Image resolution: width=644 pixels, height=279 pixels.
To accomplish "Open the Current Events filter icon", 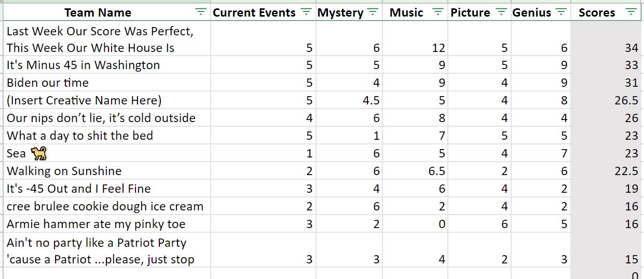I will (307, 12).
